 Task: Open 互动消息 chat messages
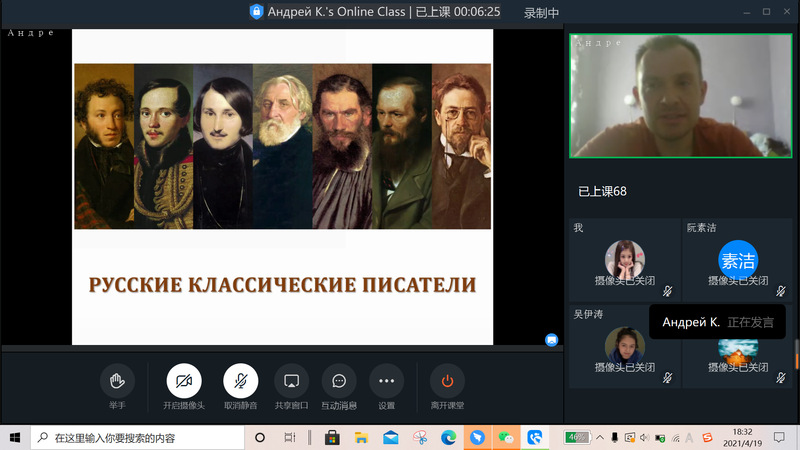tap(339, 381)
